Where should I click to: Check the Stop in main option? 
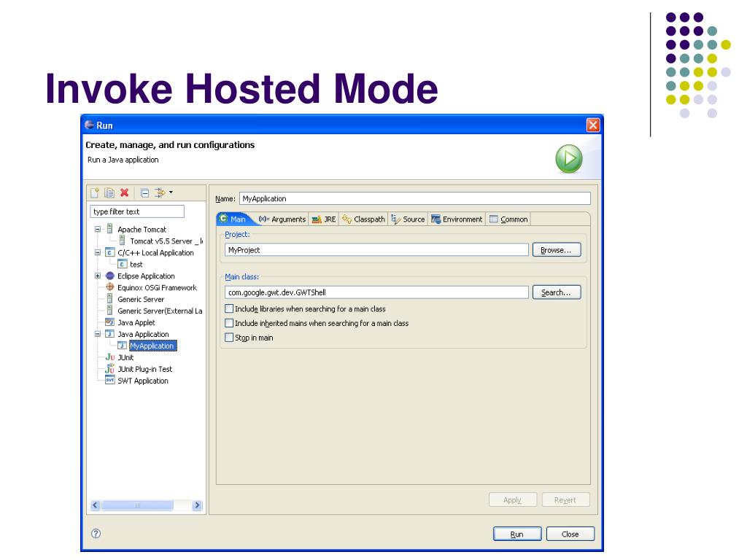click(x=230, y=338)
